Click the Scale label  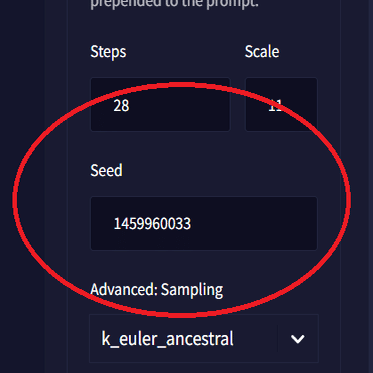[x=262, y=52]
